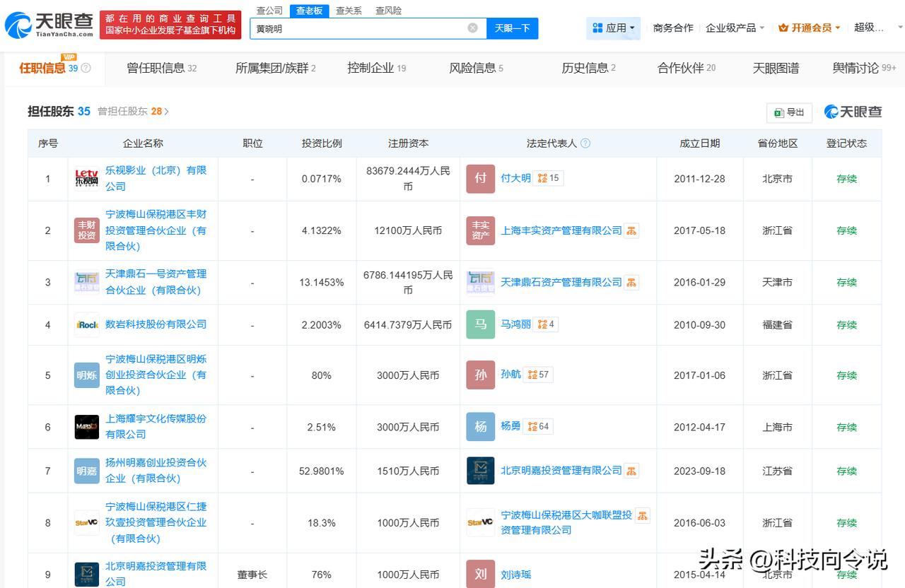Click the 天津鼎石一号 company logo

[x=87, y=282]
